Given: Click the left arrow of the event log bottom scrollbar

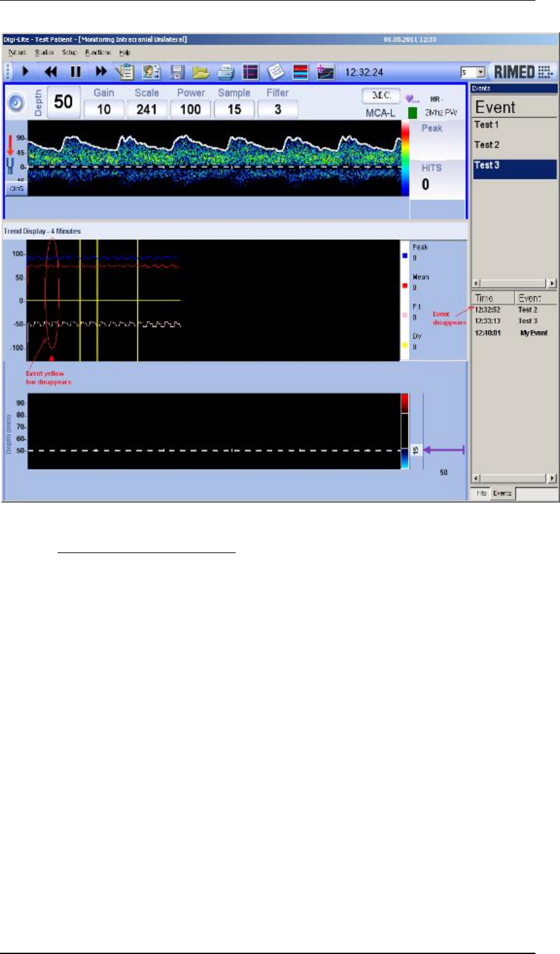Looking at the screenshot, I should 476,479.
